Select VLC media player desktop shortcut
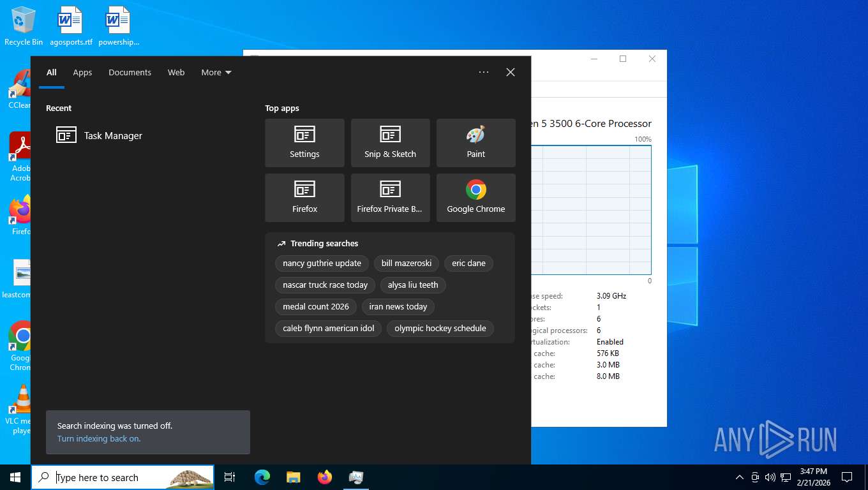 tap(19, 410)
